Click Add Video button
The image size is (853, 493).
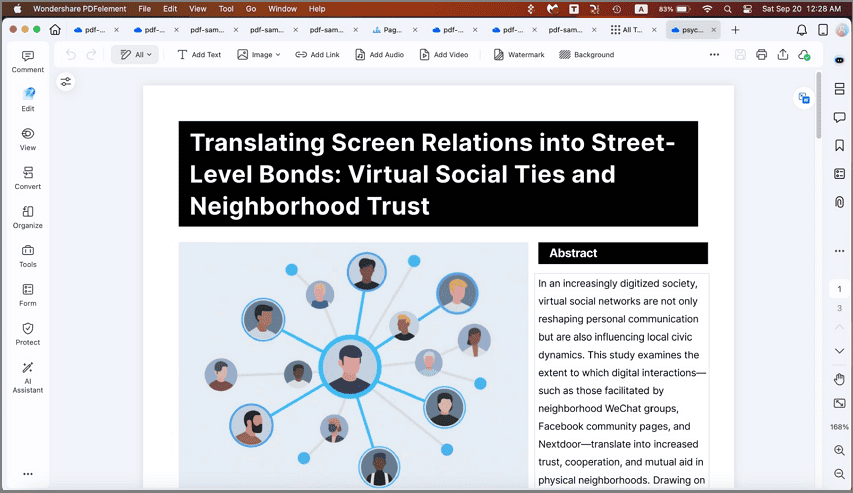pos(443,54)
